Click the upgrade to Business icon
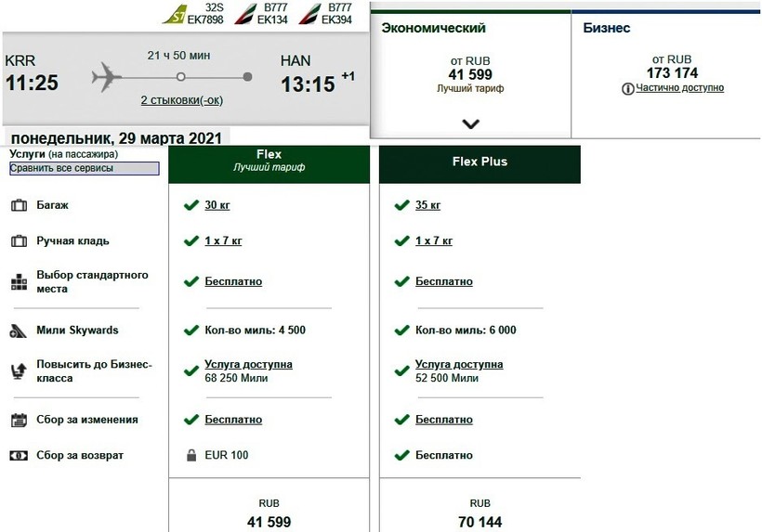The height and width of the screenshot is (532, 762). click(x=19, y=372)
